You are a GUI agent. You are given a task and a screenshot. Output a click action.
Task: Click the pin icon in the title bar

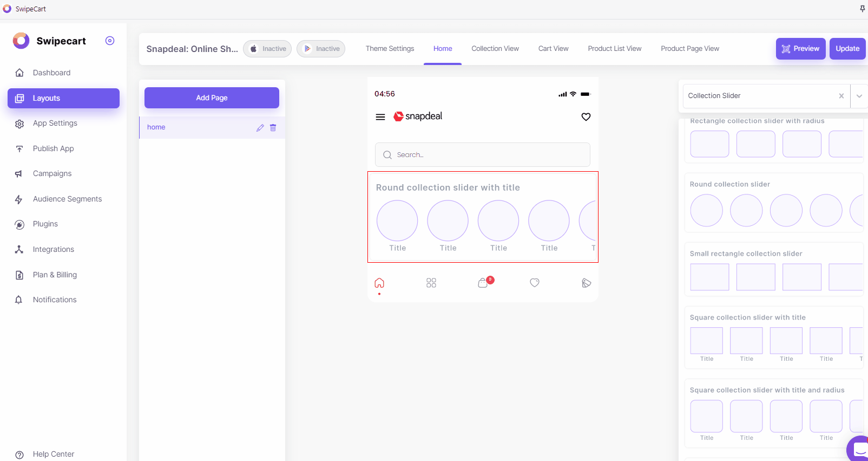click(862, 9)
